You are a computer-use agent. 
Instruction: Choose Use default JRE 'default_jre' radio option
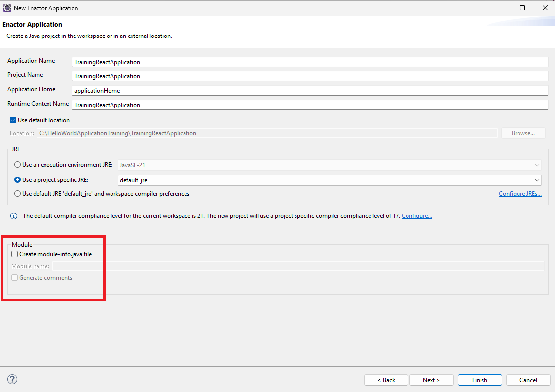[x=18, y=194]
